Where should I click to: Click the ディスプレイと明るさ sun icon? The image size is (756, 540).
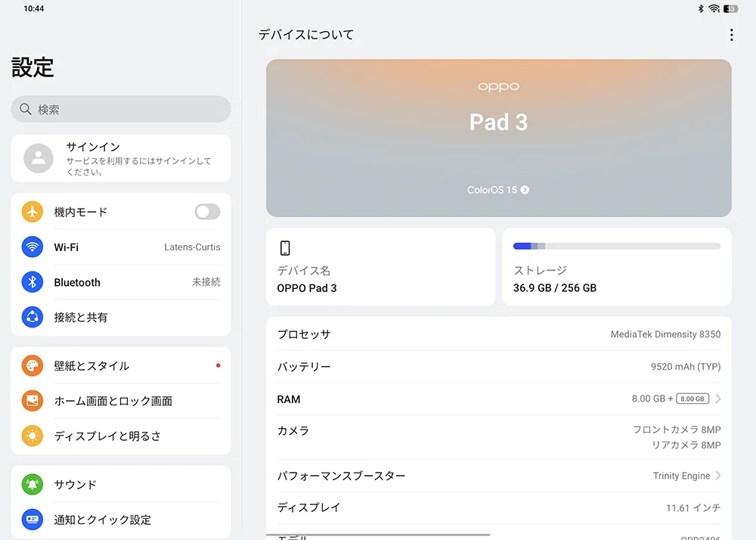pyautogui.click(x=33, y=436)
